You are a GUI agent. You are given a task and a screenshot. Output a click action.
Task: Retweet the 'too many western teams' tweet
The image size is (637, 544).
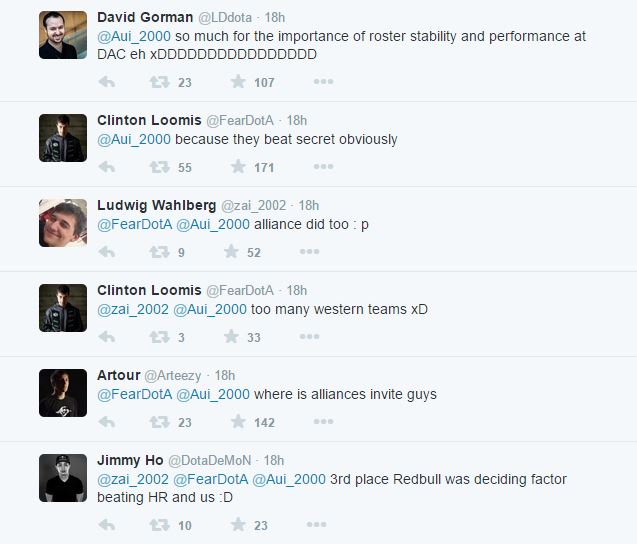click(159, 337)
